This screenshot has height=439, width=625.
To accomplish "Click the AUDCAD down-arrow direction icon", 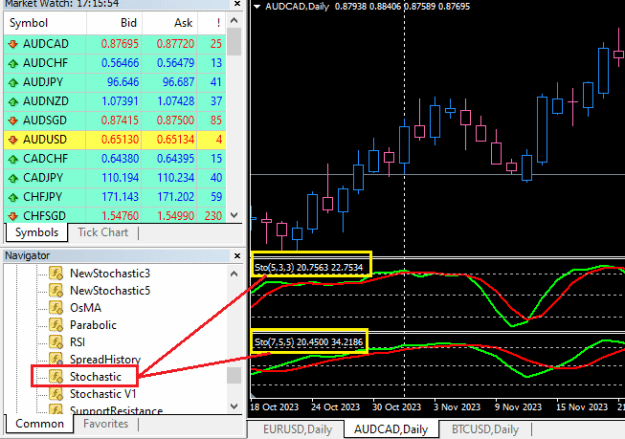I will click(13, 44).
